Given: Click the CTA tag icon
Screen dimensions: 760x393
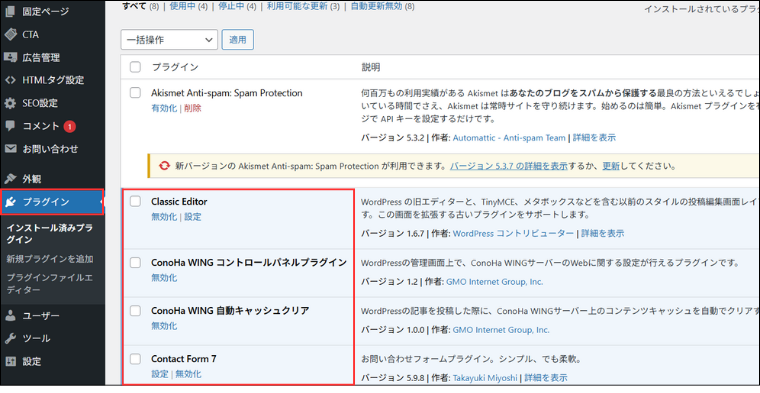Looking at the screenshot, I should point(10,34).
